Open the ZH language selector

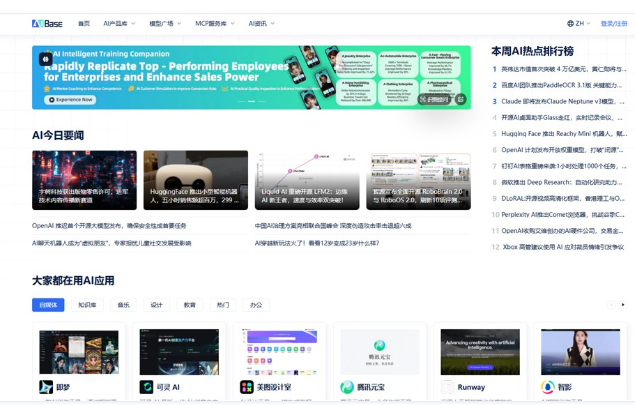click(x=579, y=23)
